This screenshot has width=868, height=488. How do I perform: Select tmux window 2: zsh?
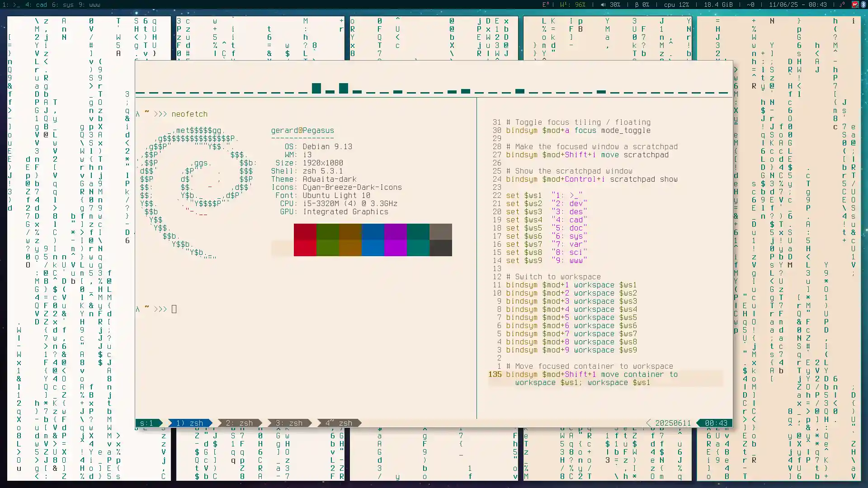[x=240, y=423]
